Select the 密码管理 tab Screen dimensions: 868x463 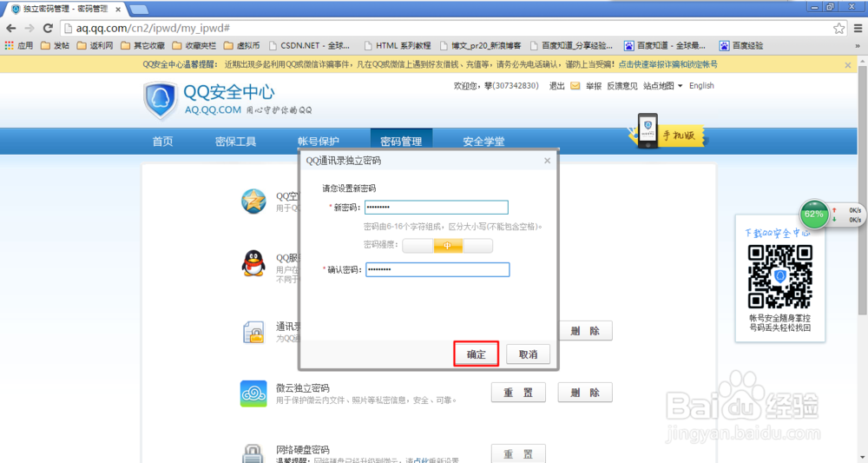tap(401, 142)
